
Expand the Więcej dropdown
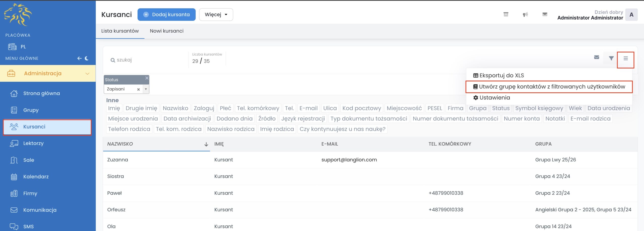216,15
